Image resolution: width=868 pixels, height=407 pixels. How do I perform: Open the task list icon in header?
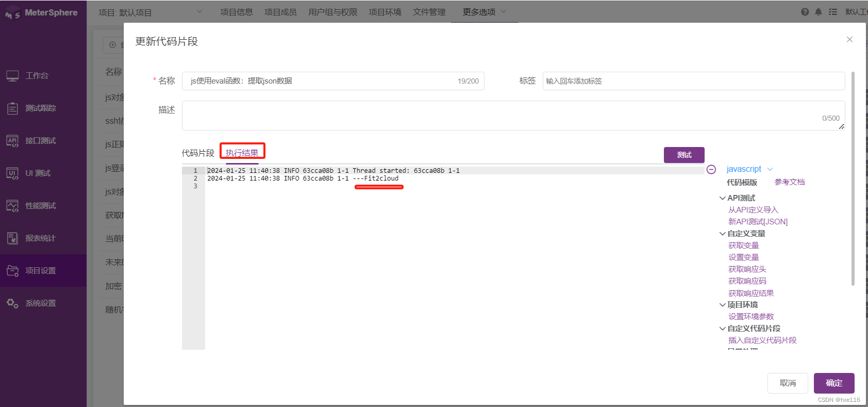point(833,12)
